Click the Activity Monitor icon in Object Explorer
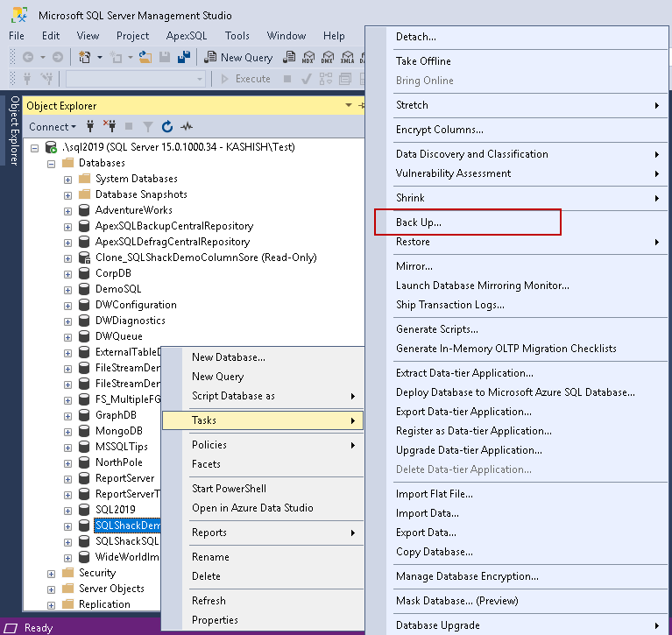 coord(187,126)
